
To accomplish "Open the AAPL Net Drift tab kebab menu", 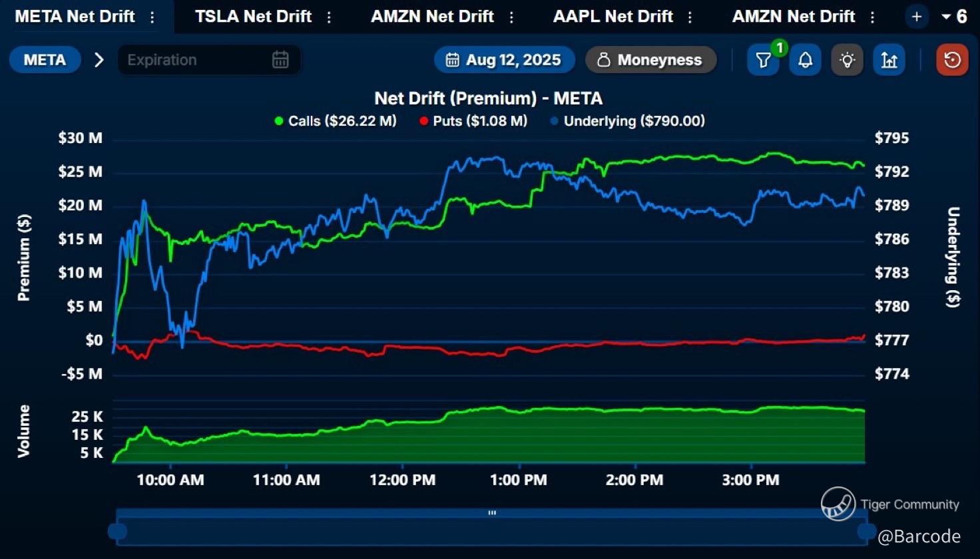I will click(x=690, y=17).
